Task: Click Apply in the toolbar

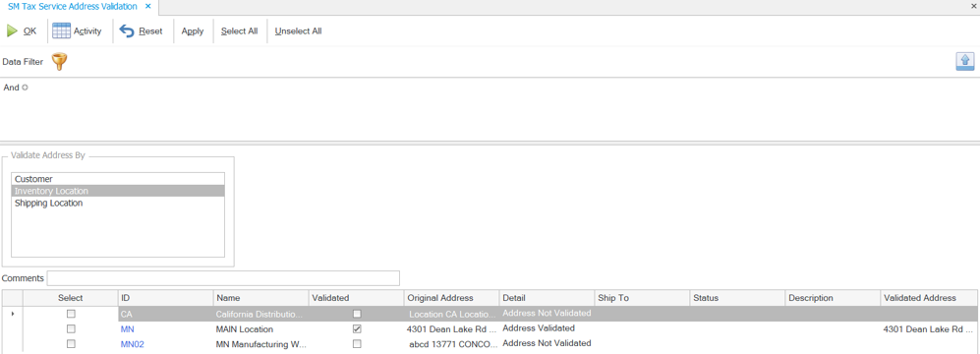Action: tap(193, 30)
